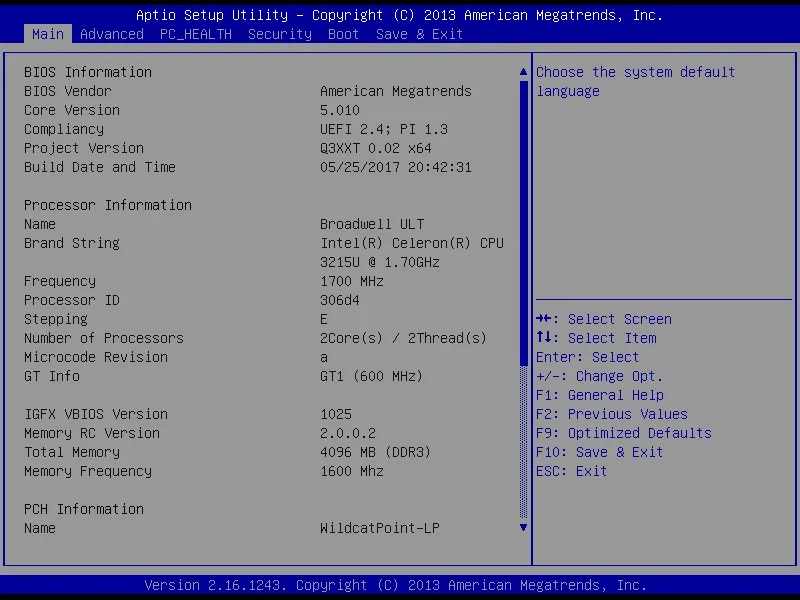Click the scroll up arrow
The height and width of the screenshot is (600, 800).
pyautogui.click(x=523, y=72)
